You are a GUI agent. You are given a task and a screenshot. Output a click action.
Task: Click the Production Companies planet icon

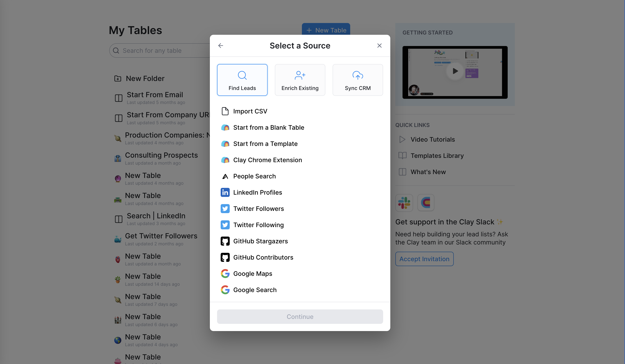[118, 138]
